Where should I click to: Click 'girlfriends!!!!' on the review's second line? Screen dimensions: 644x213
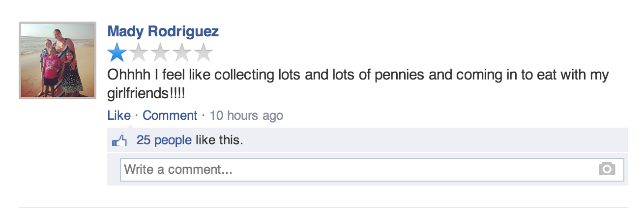[x=149, y=92]
